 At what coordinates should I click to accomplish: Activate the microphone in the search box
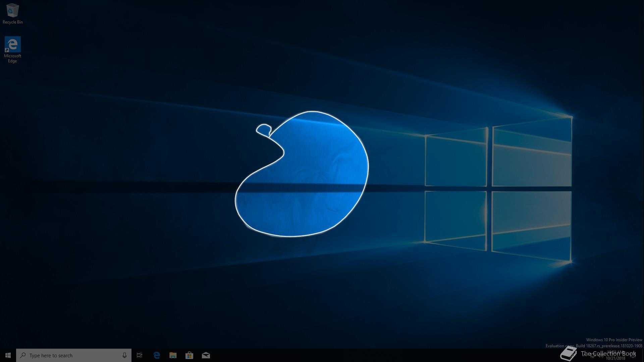(124, 355)
